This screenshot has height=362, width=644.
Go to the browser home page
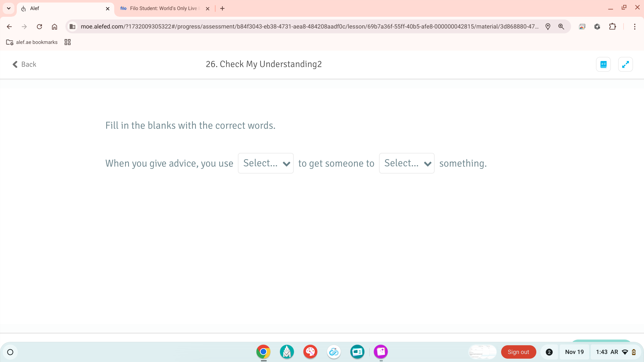point(54,26)
